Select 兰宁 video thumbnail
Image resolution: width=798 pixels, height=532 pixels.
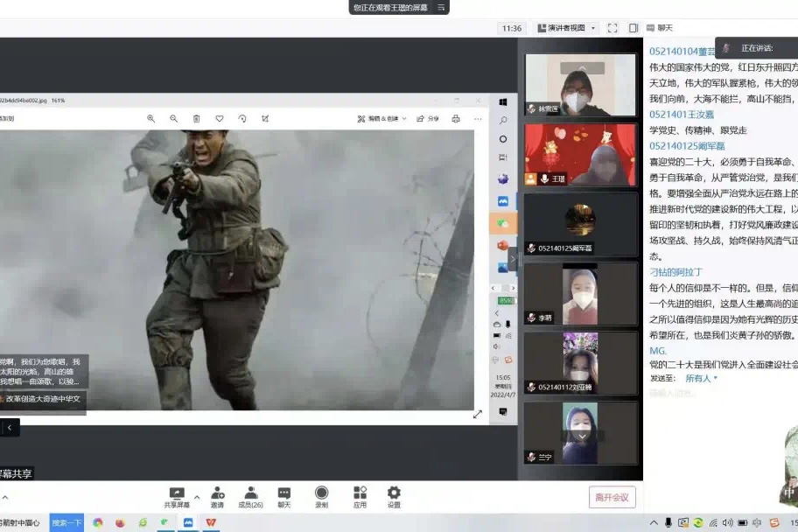pos(580,433)
